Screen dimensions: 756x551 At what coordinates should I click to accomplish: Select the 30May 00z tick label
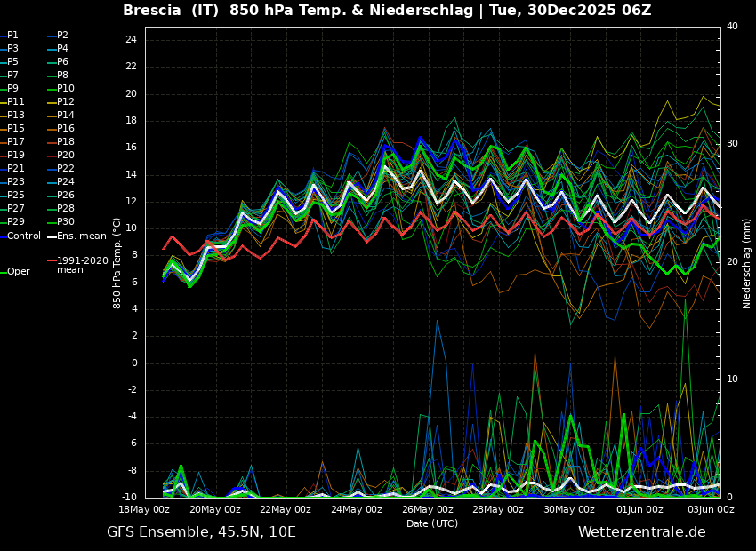pyautogui.click(x=569, y=509)
